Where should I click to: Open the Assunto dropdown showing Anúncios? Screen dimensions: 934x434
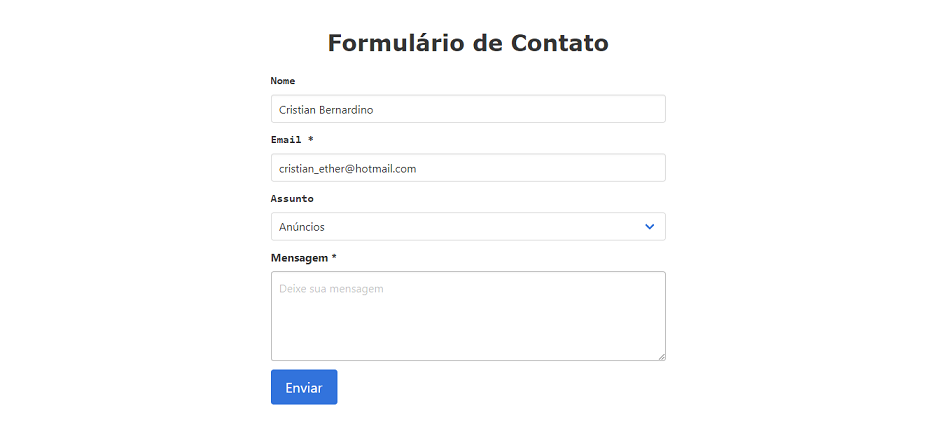click(467, 227)
